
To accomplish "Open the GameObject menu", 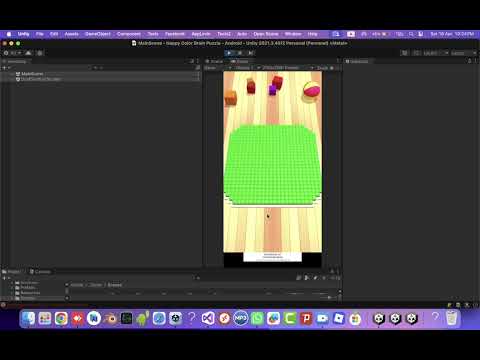I will (98, 34).
